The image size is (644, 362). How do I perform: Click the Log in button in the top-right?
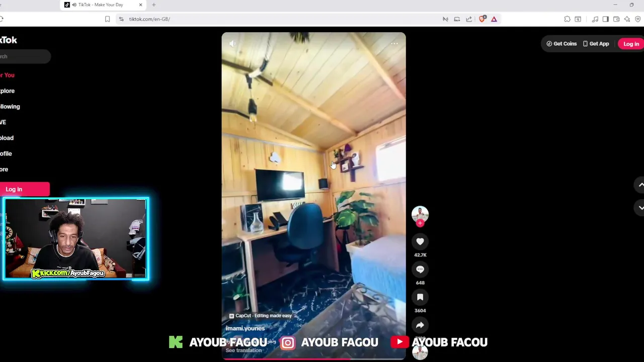tap(631, 44)
